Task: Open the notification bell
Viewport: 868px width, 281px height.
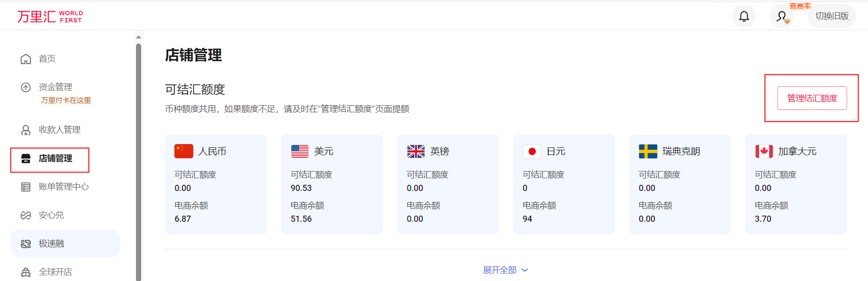Action: (744, 16)
